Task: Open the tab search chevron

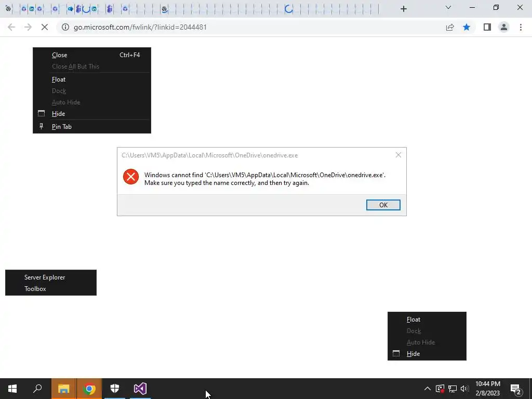Action: point(448,7)
